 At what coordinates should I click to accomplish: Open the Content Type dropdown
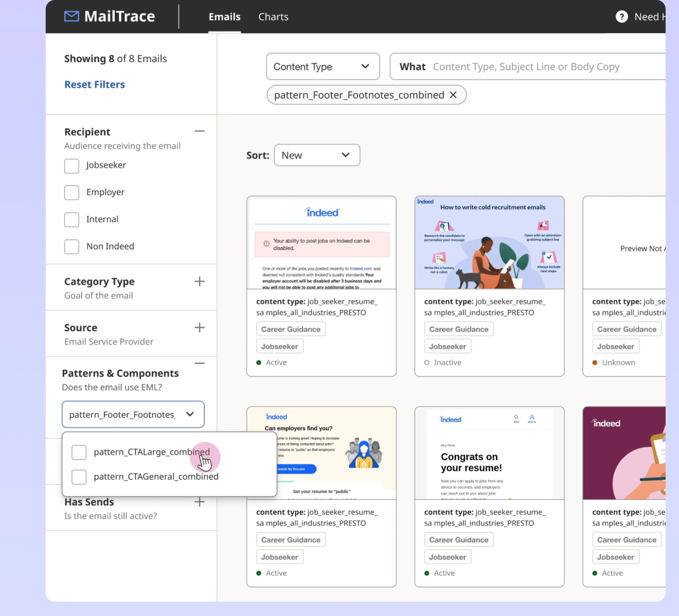(323, 66)
